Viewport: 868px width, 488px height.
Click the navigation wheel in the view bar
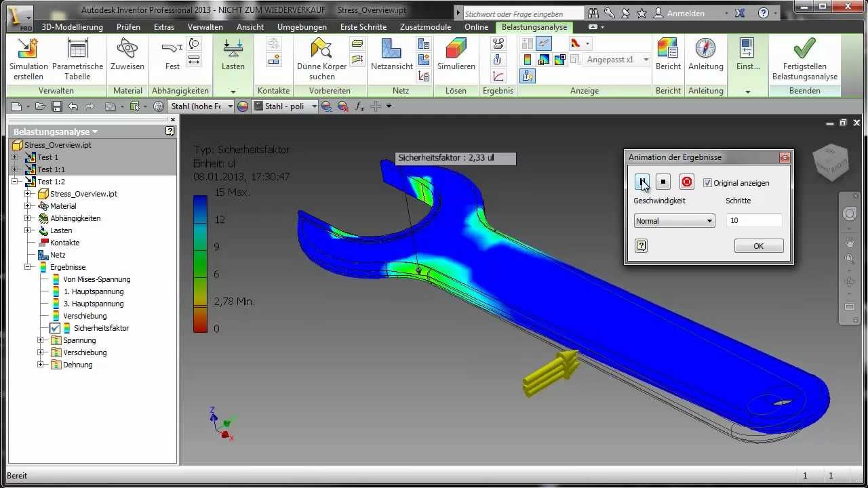point(850,214)
